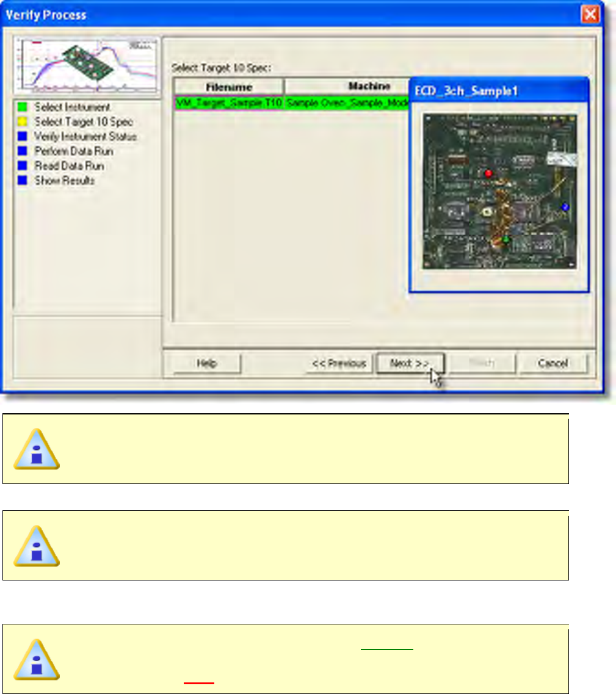Click the ECD_3ch_Sample1 preview title bar

pyautogui.click(x=499, y=91)
